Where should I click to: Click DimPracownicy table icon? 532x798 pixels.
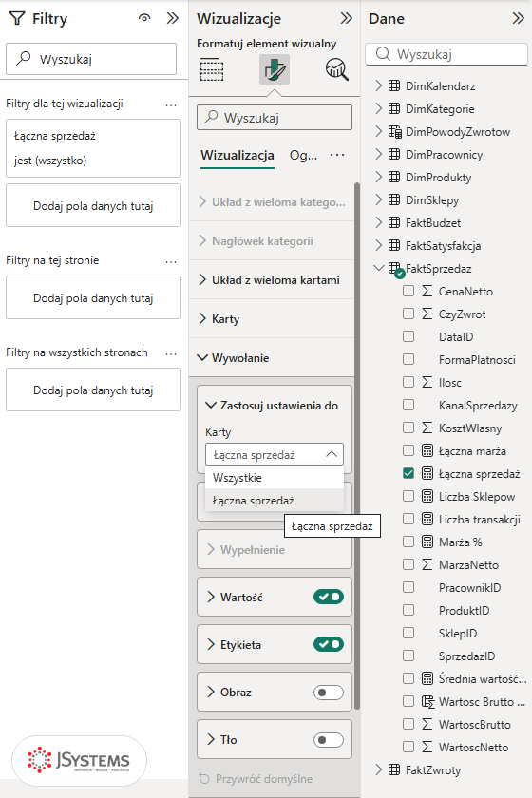click(x=394, y=154)
